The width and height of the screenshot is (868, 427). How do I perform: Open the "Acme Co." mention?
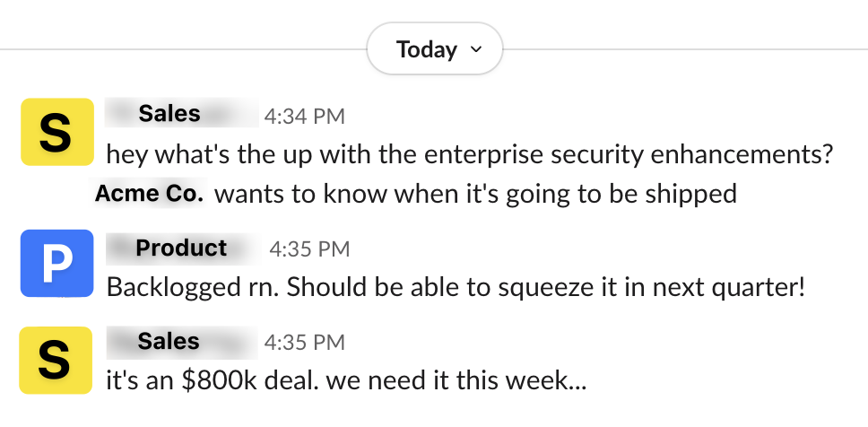pos(149,193)
